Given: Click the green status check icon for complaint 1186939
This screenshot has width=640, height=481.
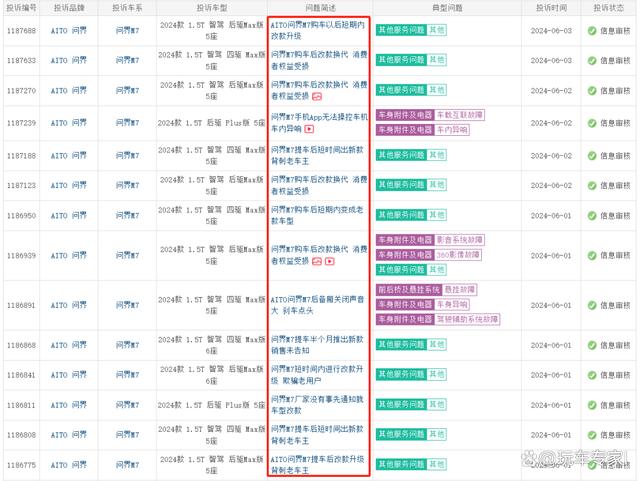Looking at the screenshot, I should coord(592,256).
